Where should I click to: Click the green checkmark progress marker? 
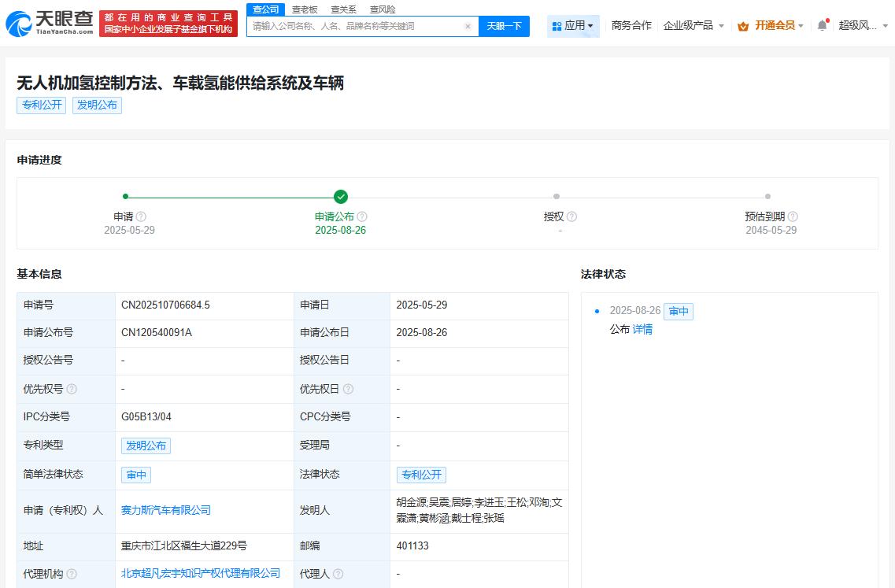(x=341, y=197)
